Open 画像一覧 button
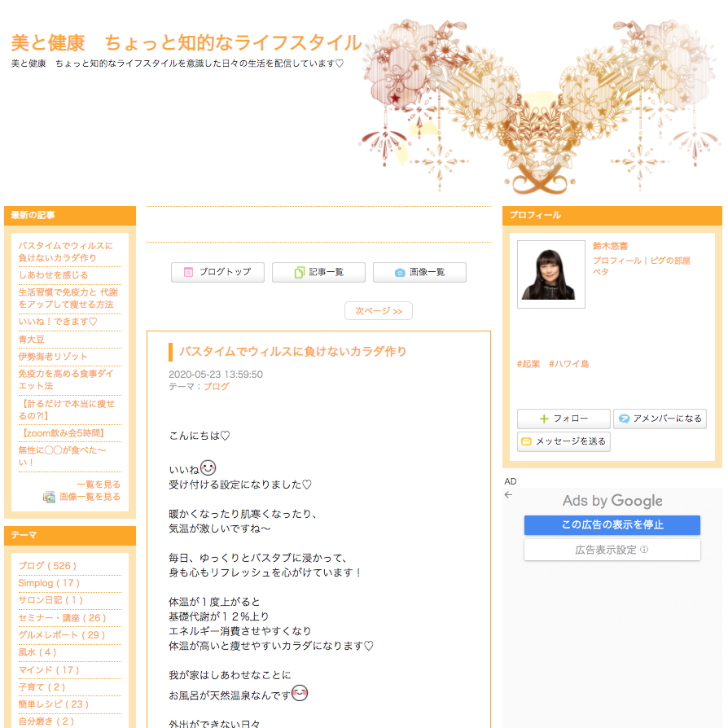728x728 pixels. (419, 273)
